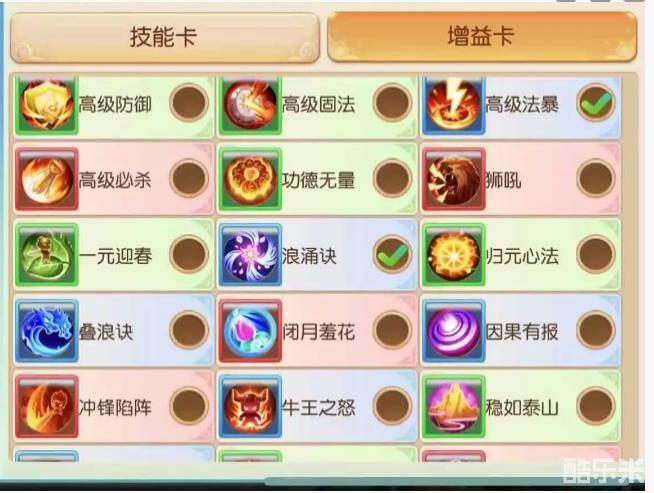Check the 功德无量 selection circle
Viewport: 654px width, 493px height.
pyautogui.click(x=392, y=179)
